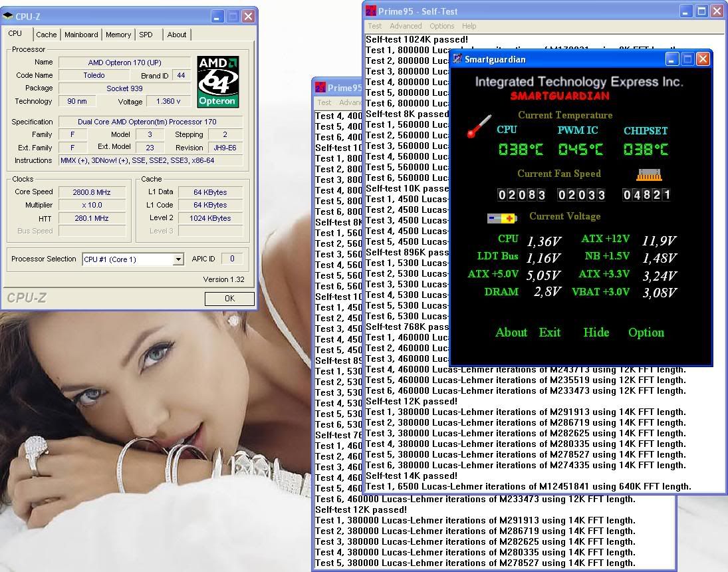Click the Level 2 value "1024 KBytes"

tap(210, 218)
